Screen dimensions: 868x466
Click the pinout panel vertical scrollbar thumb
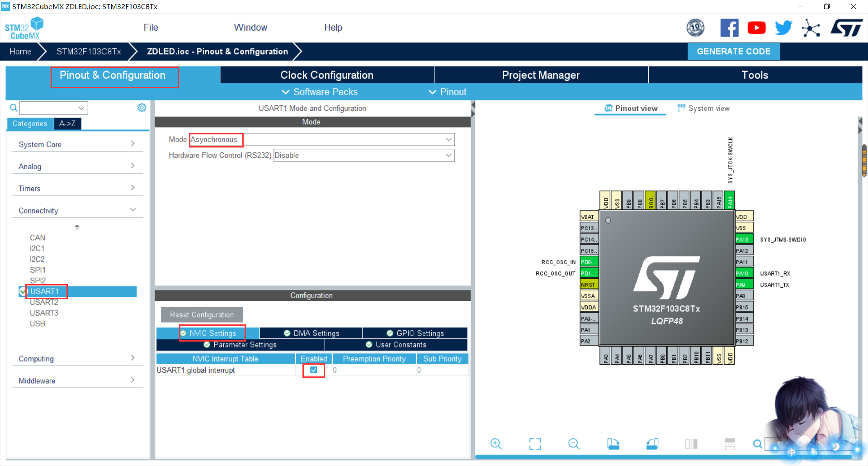pos(864,161)
